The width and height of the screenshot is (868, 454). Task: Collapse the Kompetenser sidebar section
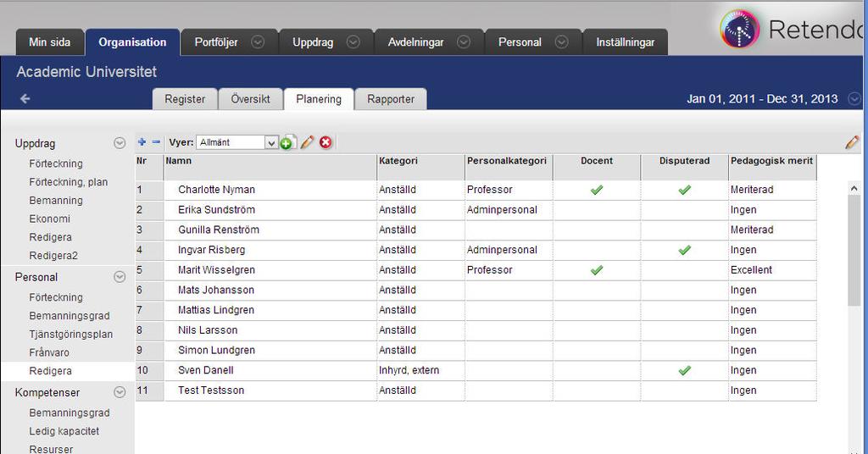point(120,393)
